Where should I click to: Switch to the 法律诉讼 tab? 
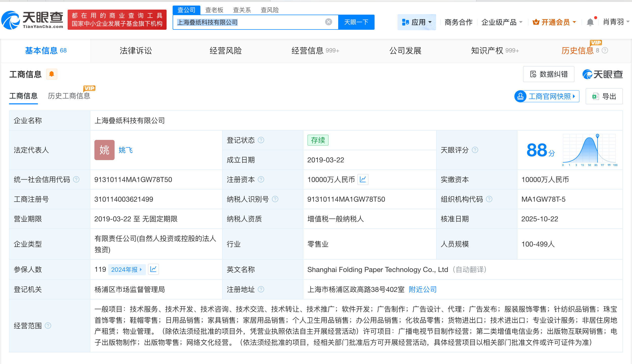[136, 50]
